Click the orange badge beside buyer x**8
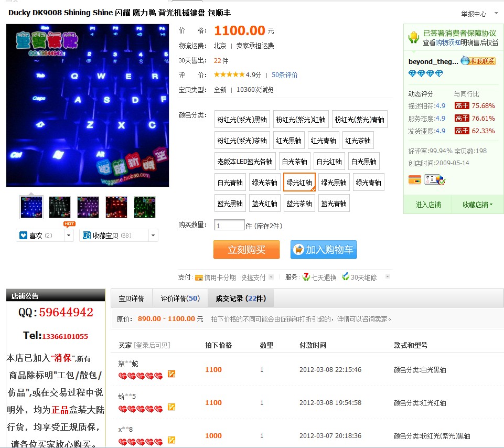The height and width of the screenshot is (448, 504). [171, 440]
